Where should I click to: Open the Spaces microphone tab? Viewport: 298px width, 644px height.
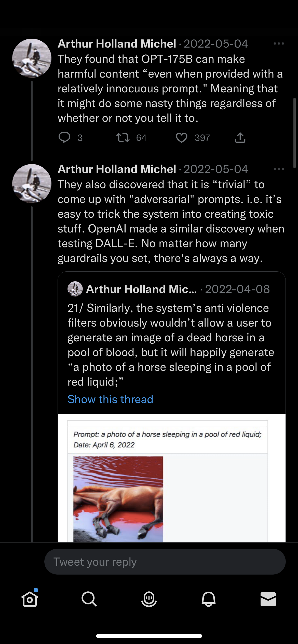(149, 599)
